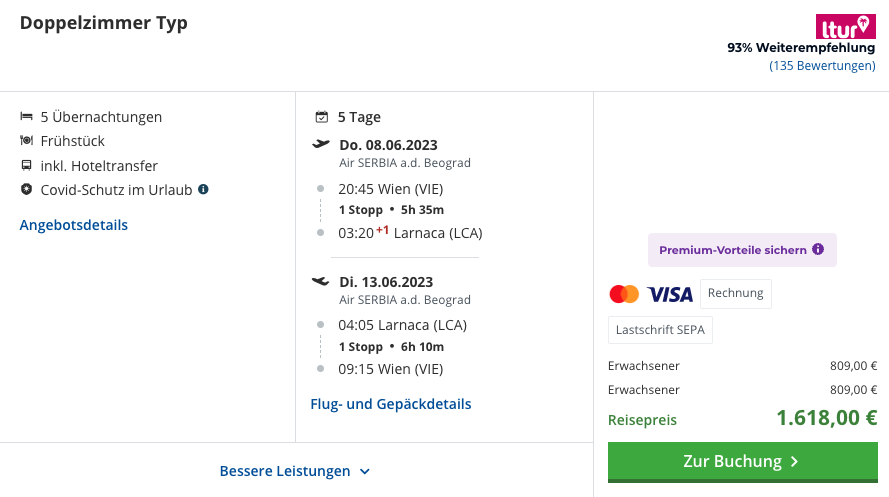Click the calendar icon beside 5 Tage
This screenshot has height=497, width=889.
321,117
